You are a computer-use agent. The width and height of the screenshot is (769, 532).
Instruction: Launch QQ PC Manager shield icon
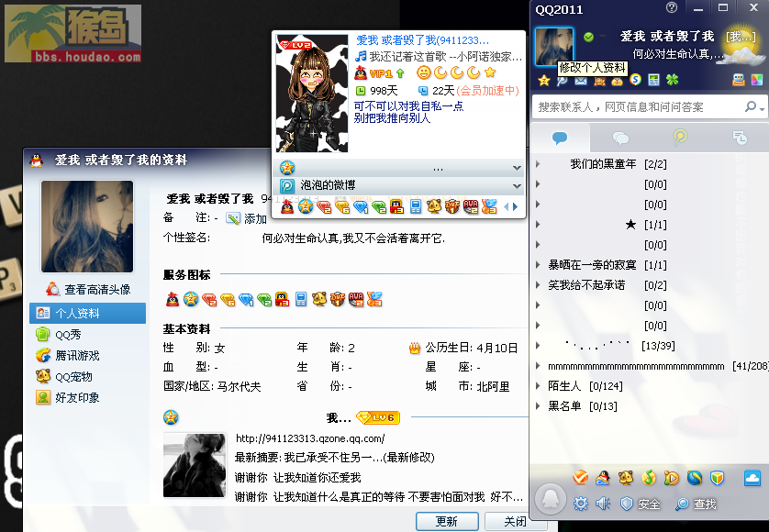tap(717, 477)
